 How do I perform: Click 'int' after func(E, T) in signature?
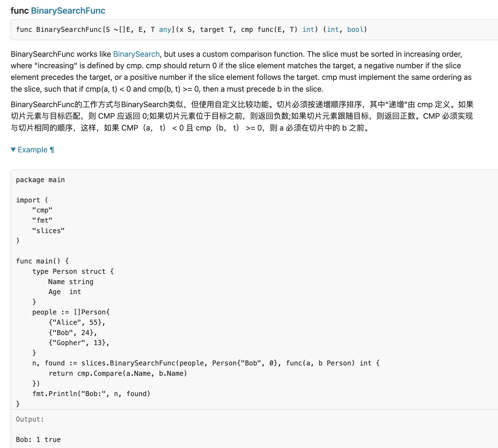coord(308,29)
